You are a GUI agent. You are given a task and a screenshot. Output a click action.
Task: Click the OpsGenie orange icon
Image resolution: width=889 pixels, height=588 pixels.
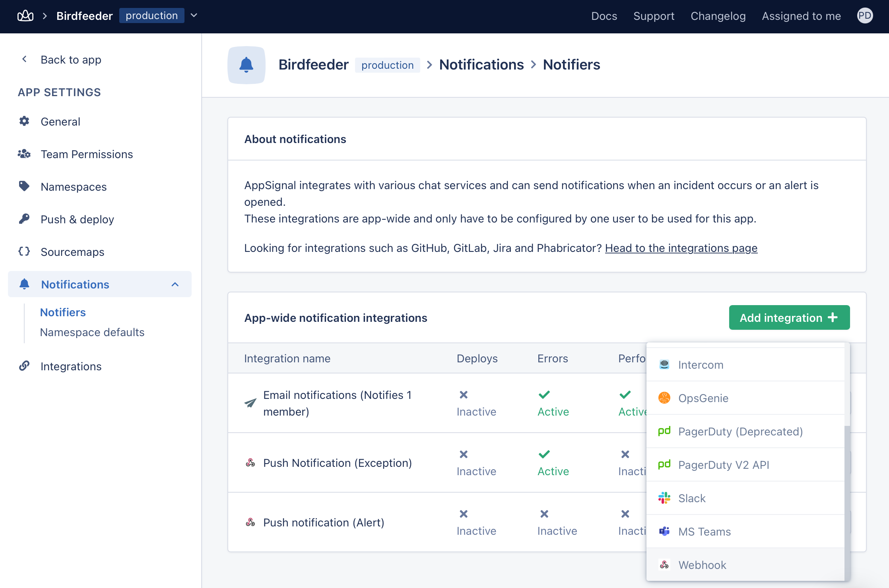pyautogui.click(x=664, y=398)
